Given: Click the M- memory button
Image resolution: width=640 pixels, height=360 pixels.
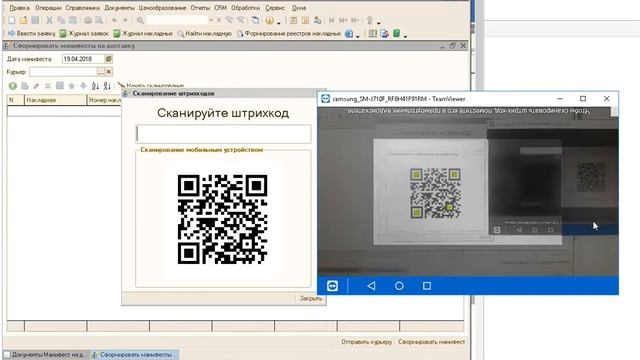Looking at the screenshot, I should coord(355,20).
